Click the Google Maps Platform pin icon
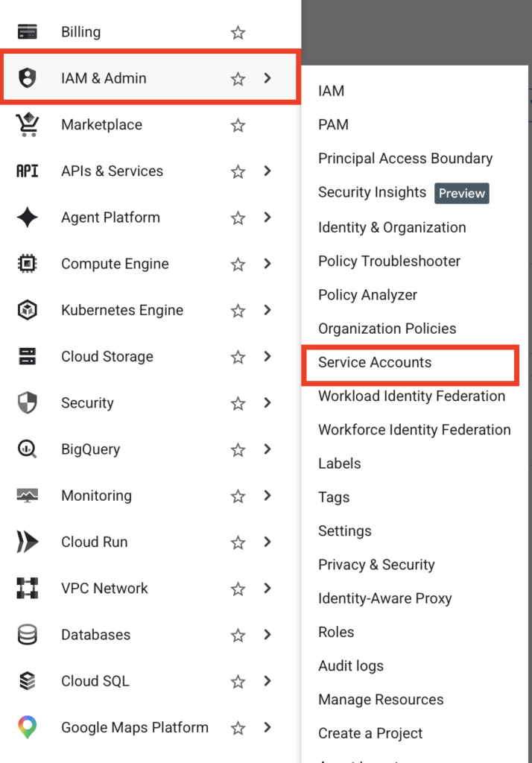The image size is (532, 763). click(28, 727)
